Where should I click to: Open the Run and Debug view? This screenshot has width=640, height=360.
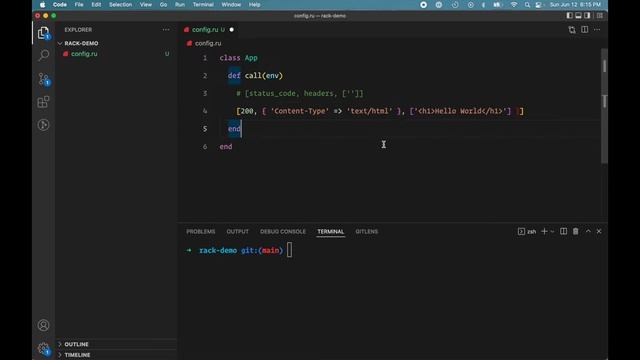[43, 124]
